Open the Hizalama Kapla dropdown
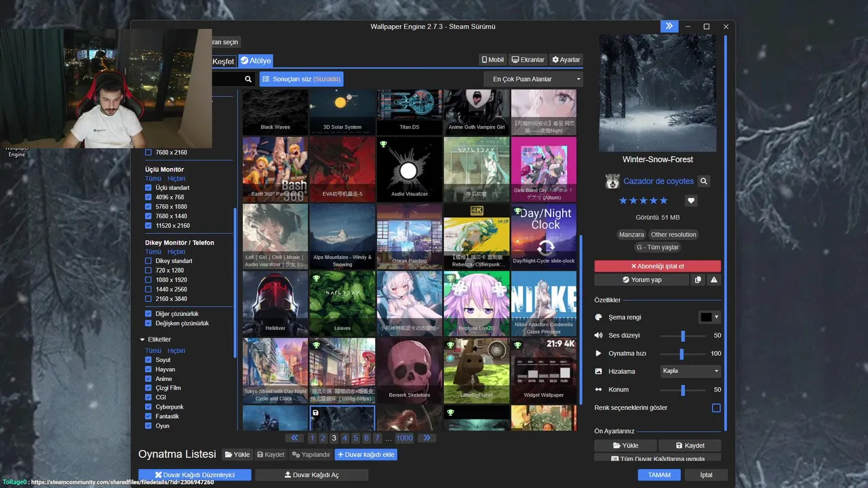The height and width of the screenshot is (488, 868). (690, 371)
